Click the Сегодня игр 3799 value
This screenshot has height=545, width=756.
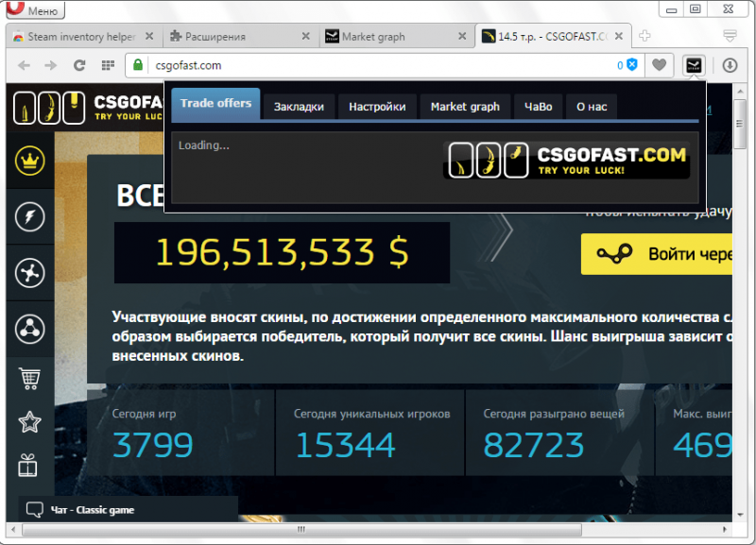(x=152, y=445)
